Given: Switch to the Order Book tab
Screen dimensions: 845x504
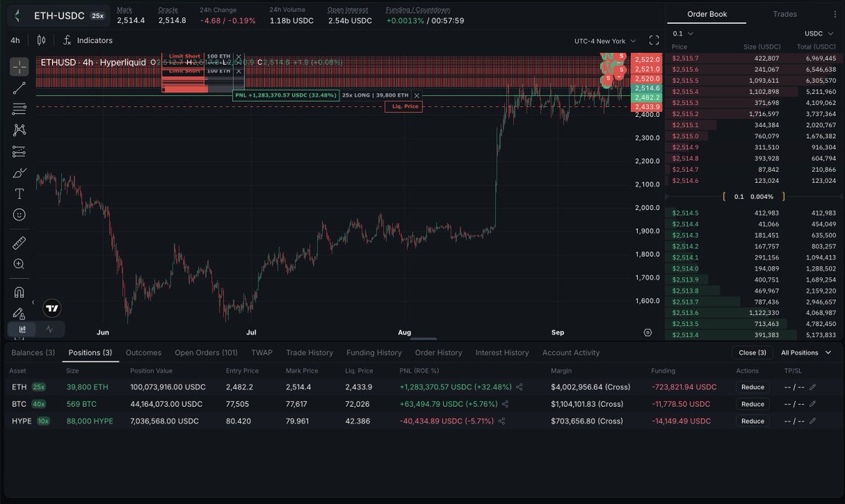Looking at the screenshot, I should 707,14.
